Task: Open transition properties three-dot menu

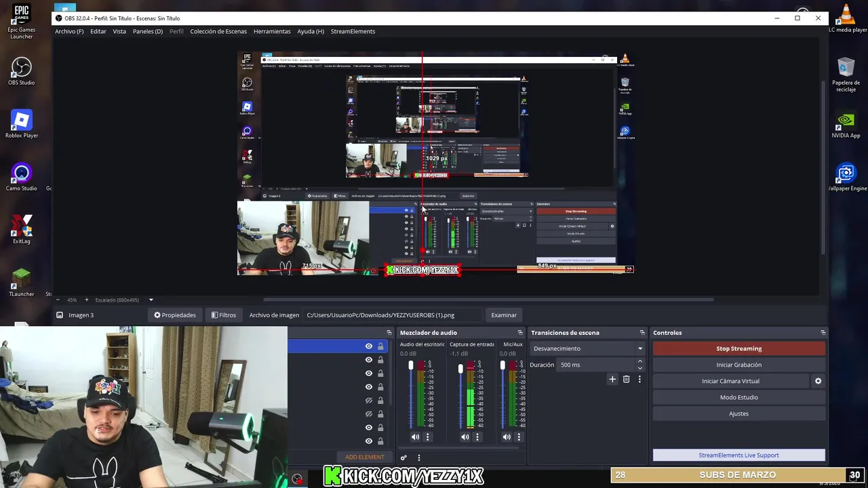Action: pyautogui.click(x=639, y=380)
